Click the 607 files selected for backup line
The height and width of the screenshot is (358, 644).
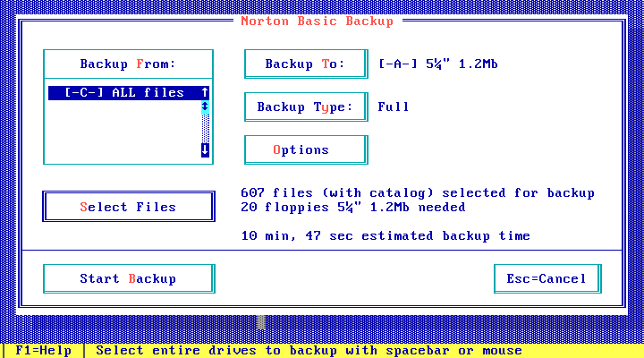(x=418, y=192)
